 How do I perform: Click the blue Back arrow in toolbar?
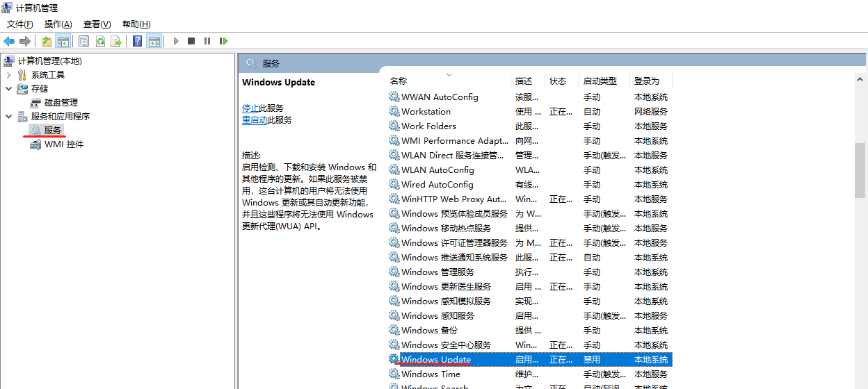click(x=9, y=41)
